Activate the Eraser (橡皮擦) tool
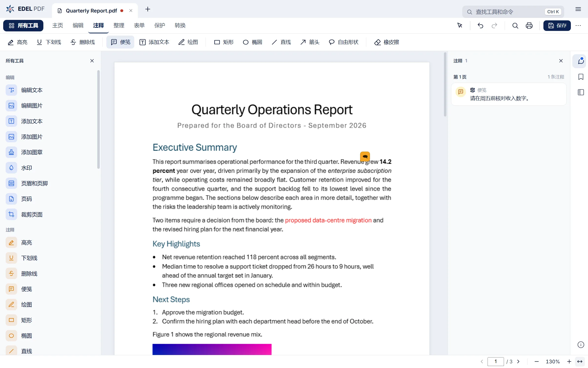Image resolution: width=588 pixels, height=368 pixels. click(387, 42)
